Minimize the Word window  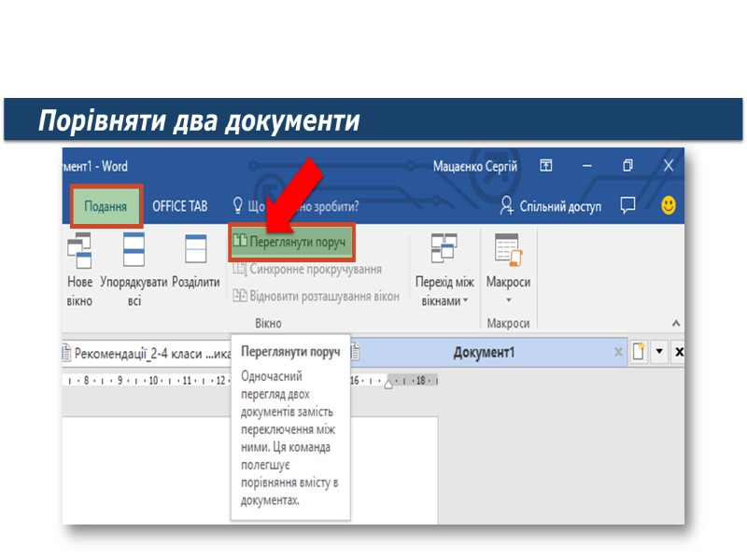tap(587, 166)
